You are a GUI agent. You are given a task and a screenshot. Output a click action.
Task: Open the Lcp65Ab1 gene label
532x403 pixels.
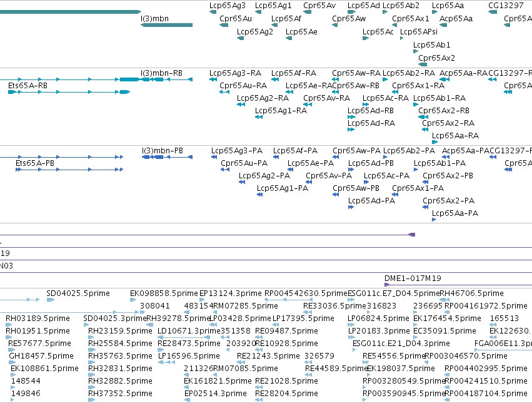point(431,45)
